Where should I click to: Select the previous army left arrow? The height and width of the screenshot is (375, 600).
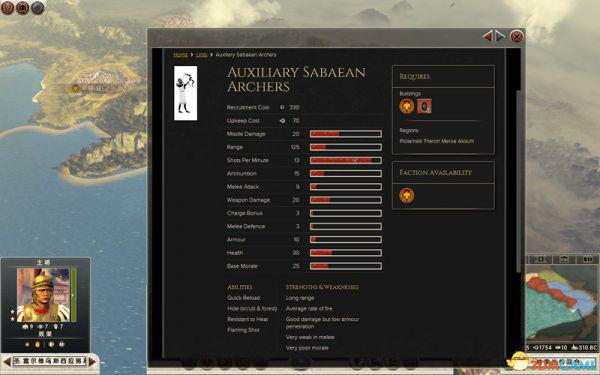[x=7, y=361]
